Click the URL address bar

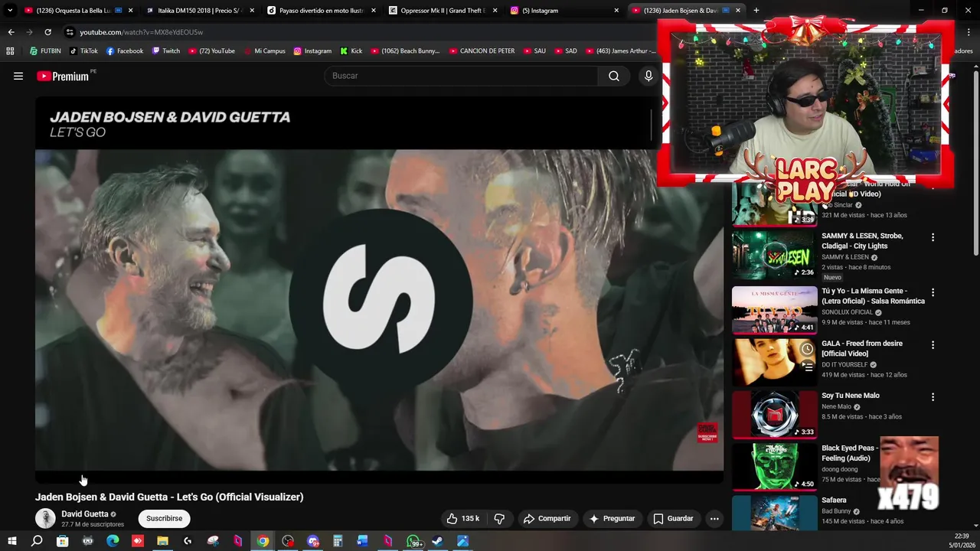(360, 32)
